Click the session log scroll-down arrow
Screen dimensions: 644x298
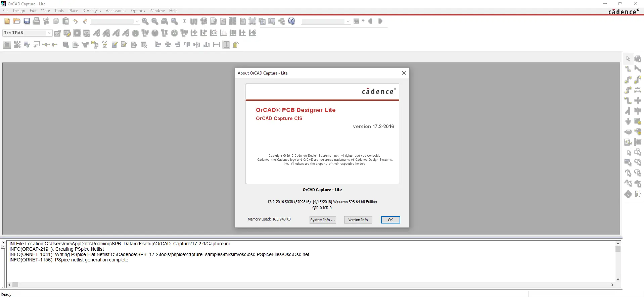[x=618, y=279]
